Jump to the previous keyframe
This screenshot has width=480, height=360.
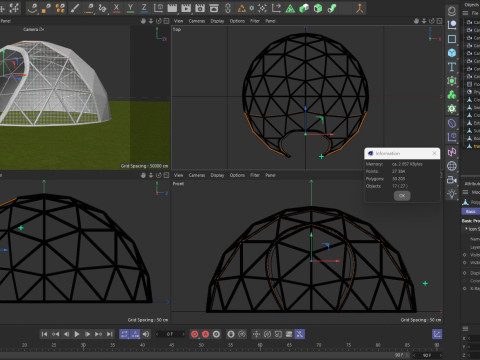click(55, 334)
